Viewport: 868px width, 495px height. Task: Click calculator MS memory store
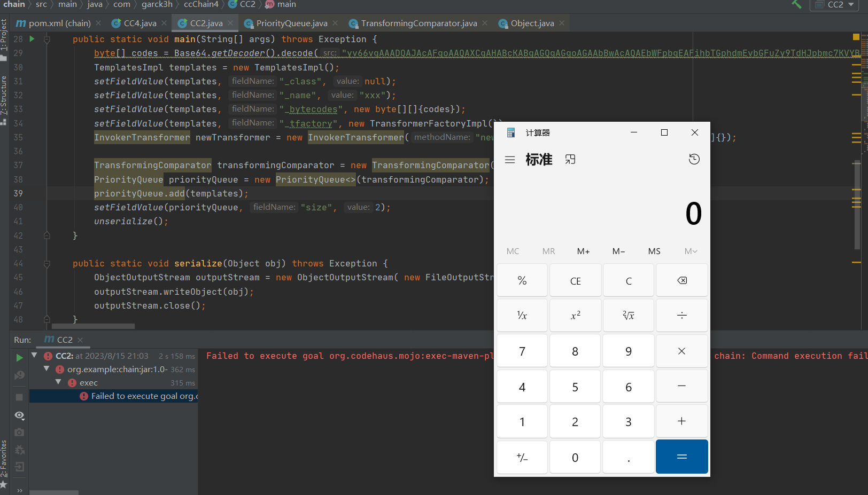click(x=654, y=252)
